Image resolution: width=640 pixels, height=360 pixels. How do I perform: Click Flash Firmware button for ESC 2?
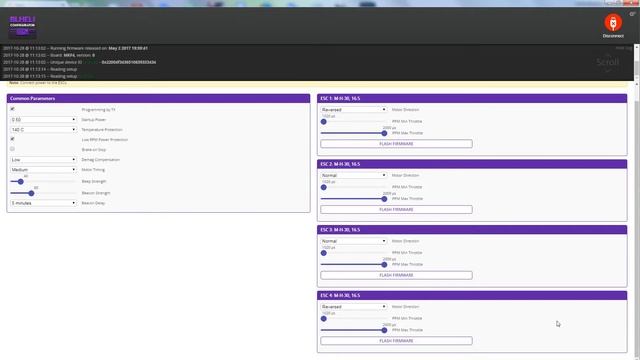click(x=396, y=209)
